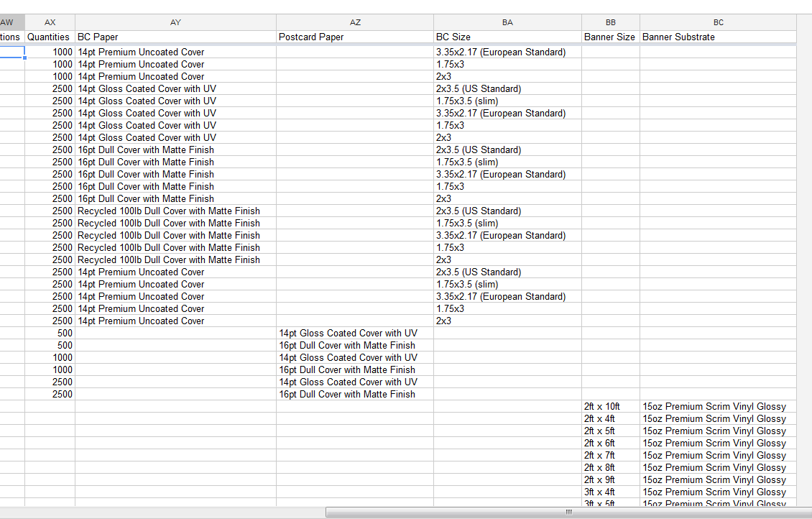Viewport: 812px width, 519px height.
Task: Click the Banner Size header cell
Action: tap(611, 37)
